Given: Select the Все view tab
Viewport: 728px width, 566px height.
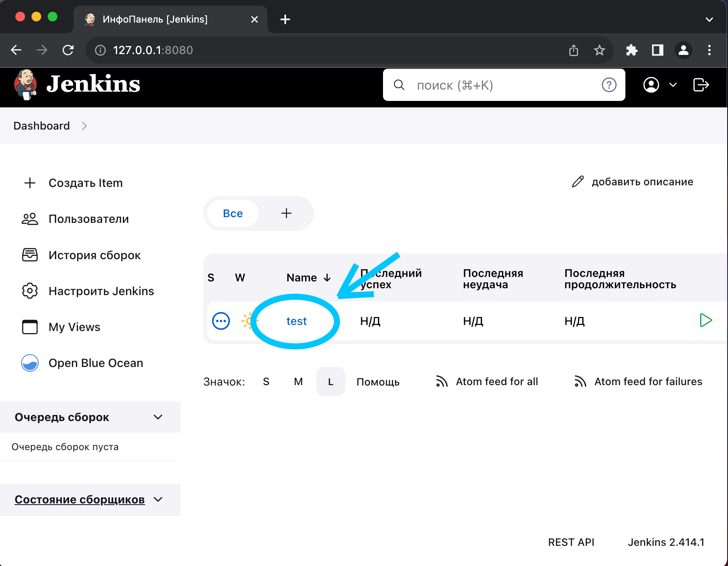Looking at the screenshot, I should pos(233,214).
